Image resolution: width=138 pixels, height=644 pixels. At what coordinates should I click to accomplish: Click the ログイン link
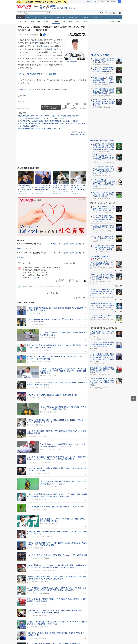click(x=42, y=8)
